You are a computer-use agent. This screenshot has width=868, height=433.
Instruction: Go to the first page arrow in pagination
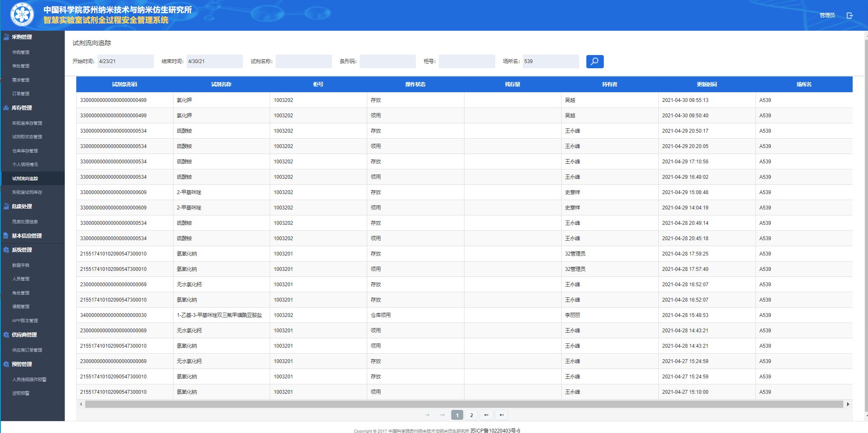coord(427,415)
